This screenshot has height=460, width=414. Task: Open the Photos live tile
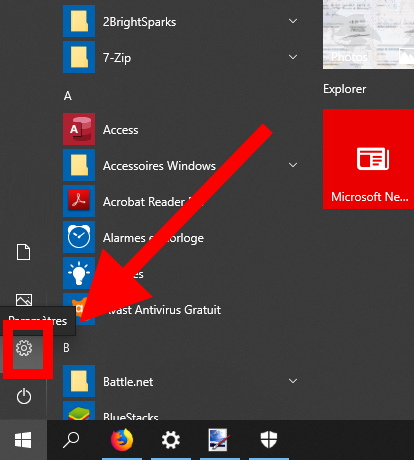coord(368,34)
